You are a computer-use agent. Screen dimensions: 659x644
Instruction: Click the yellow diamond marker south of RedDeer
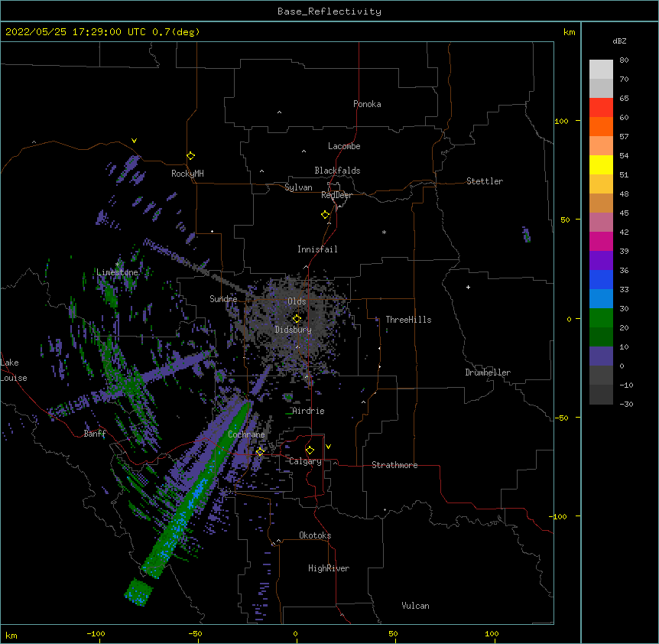pyautogui.click(x=325, y=215)
